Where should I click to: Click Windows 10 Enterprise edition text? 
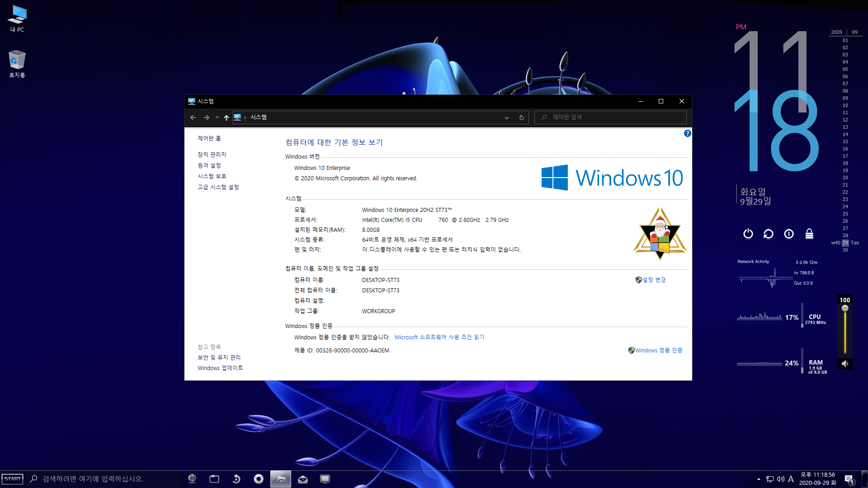tap(322, 168)
